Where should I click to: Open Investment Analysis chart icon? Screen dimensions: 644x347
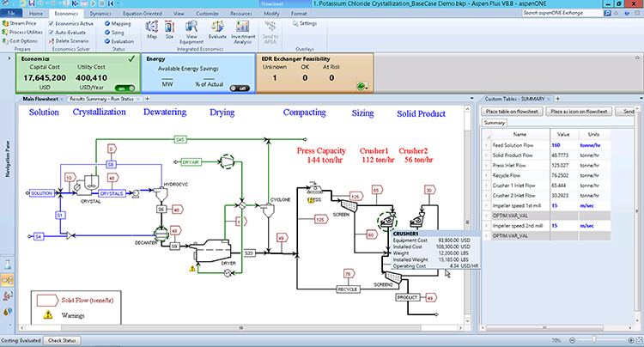pyautogui.click(x=243, y=32)
